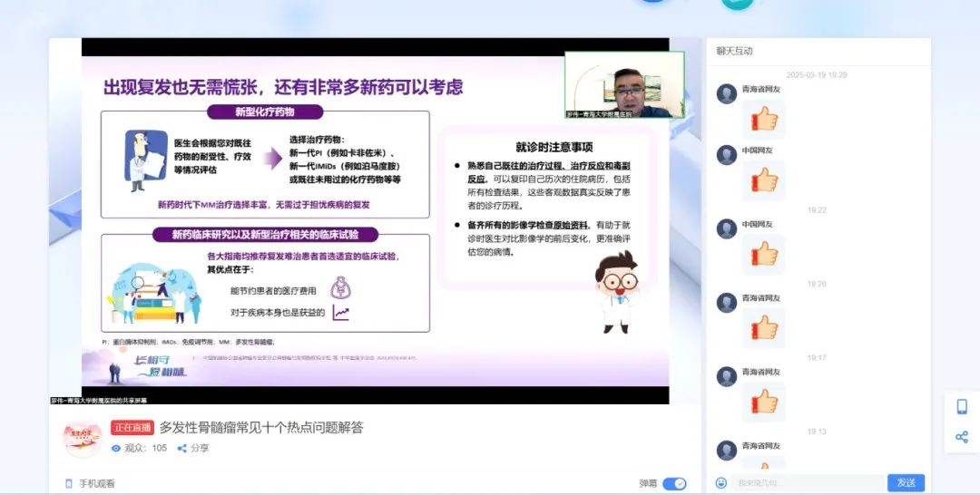The width and height of the screenshot is (980, 495).
Task: Click the thumbs-up sticker just below 19:17
Action: tap(764, 402)
